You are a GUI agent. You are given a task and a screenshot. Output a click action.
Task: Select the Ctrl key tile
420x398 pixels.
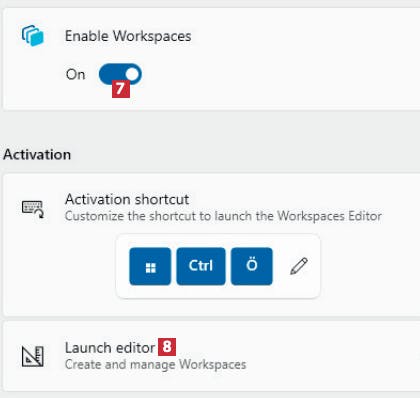click(201, 266)
